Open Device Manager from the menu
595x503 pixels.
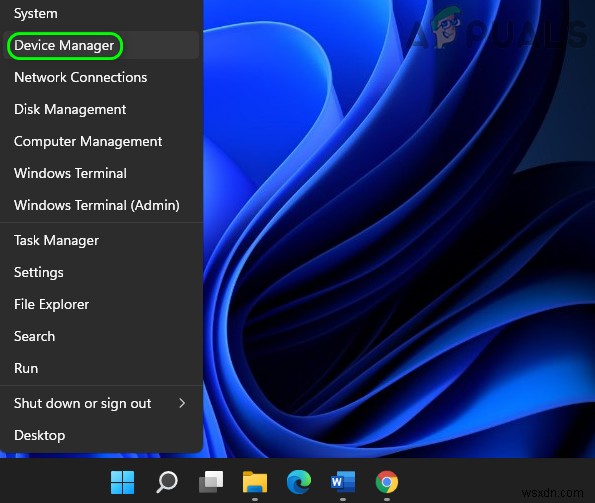click(101, 46)
